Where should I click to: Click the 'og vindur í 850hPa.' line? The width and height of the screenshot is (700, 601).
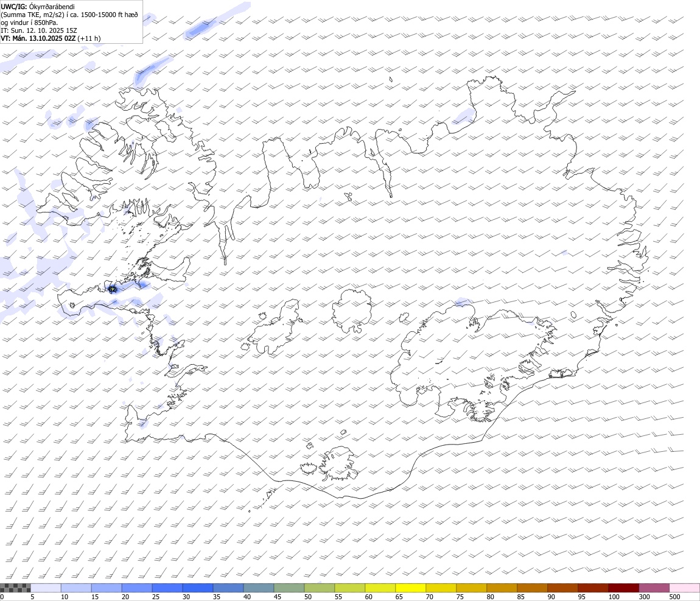pyautogui.click(x=29, y=23)
